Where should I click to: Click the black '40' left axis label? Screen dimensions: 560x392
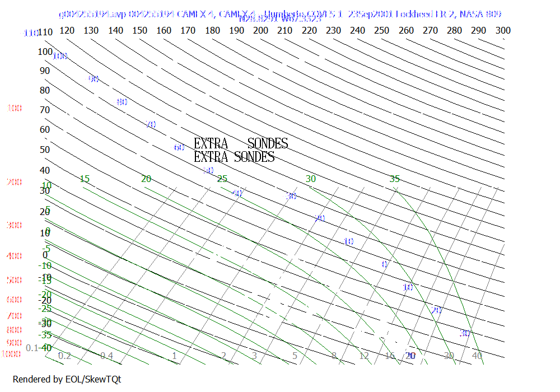[45, 170]
